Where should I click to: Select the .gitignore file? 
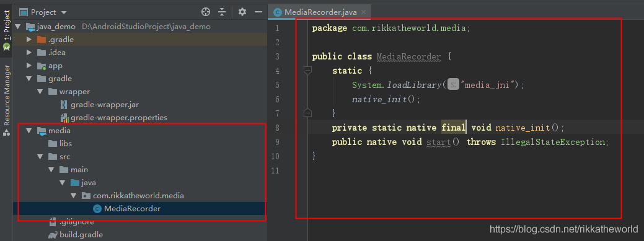tap(77, 222)
